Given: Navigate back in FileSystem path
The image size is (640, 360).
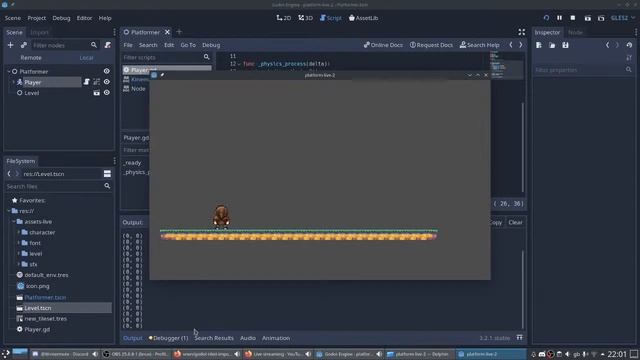Looking at the screenshot, I should (x=9, y=174).
